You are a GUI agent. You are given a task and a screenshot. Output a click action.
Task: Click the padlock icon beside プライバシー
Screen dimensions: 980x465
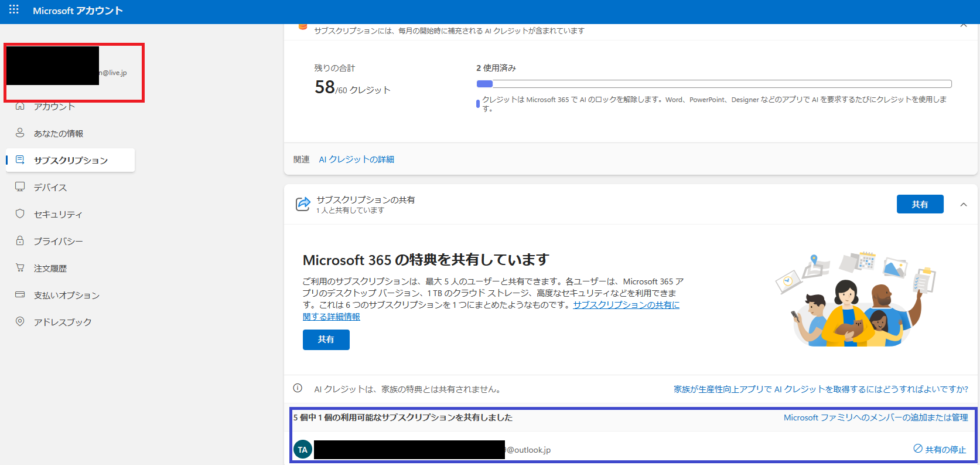click(x=20, y=240)
